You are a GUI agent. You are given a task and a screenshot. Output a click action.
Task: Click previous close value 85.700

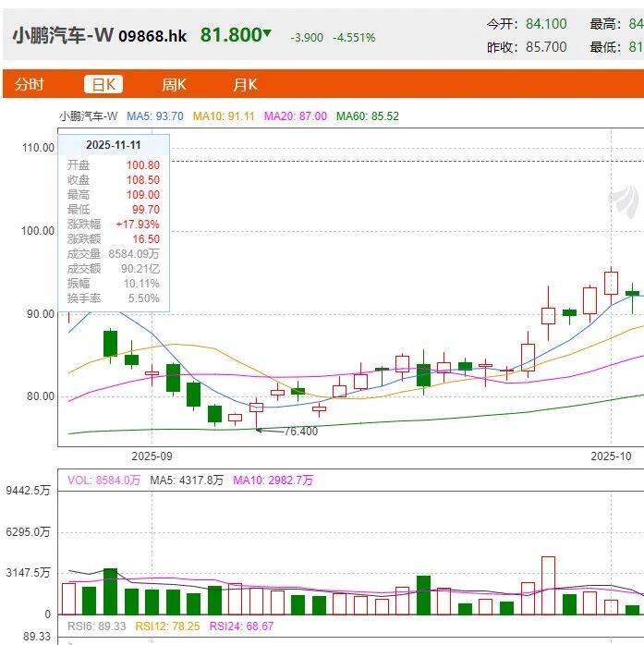[546, 47]
